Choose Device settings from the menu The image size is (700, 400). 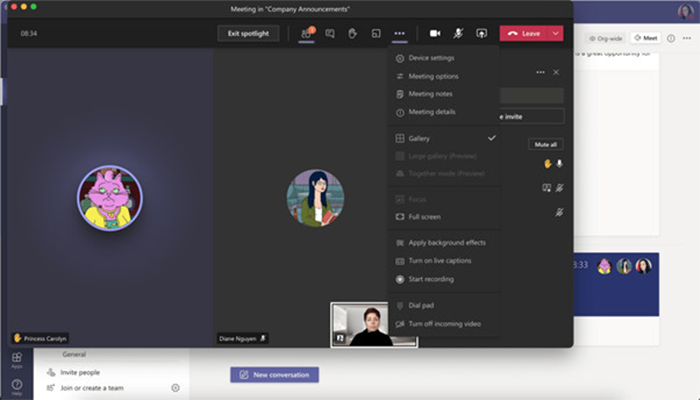431,58
